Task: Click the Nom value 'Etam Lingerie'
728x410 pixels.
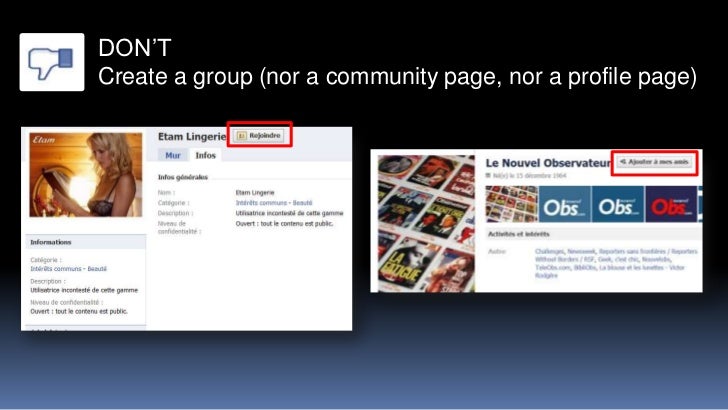Action: click(255, 192)
